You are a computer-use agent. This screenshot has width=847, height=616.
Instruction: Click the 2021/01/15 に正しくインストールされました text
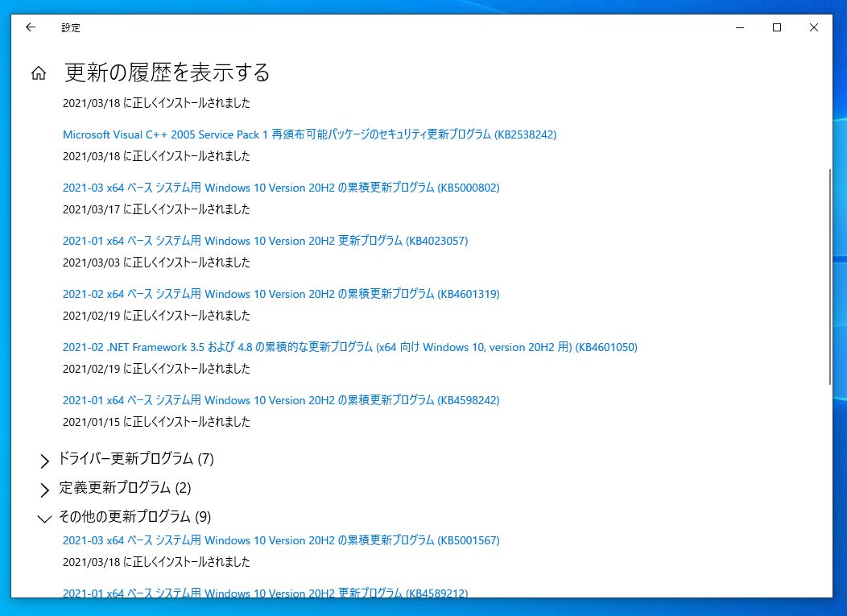pos(156,422)
